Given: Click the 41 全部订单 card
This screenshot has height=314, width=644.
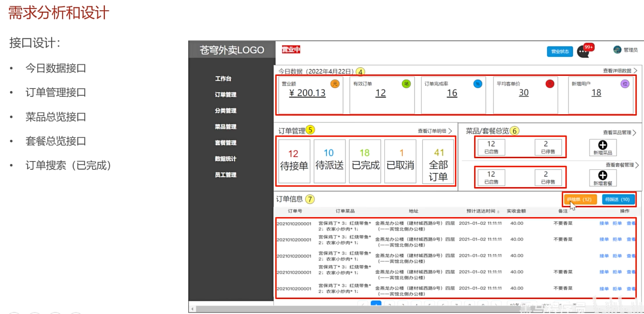Looking at the screenshot, I should tap(438, 162).
